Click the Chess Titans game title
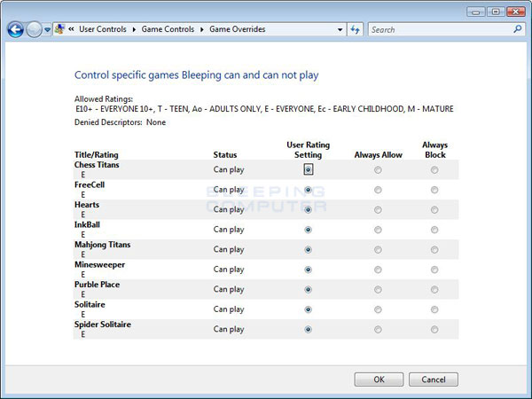Screen dimensions: 532x399 (97, 165)
